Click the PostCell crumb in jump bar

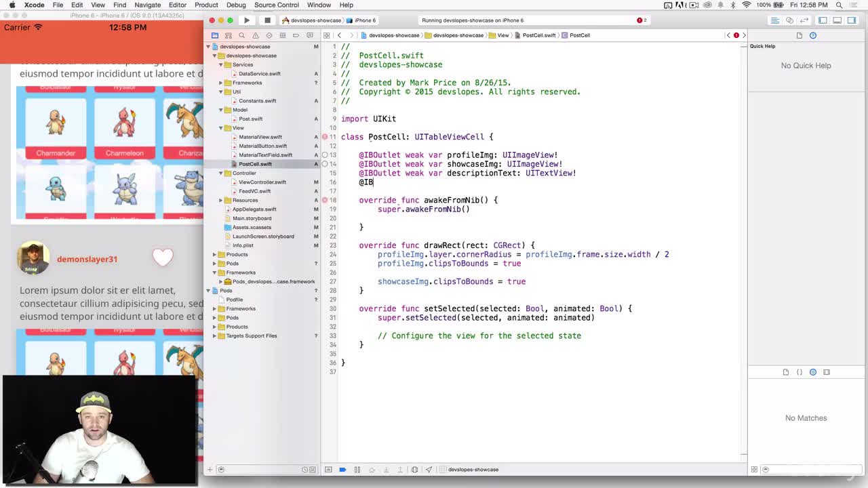[576, 35]
